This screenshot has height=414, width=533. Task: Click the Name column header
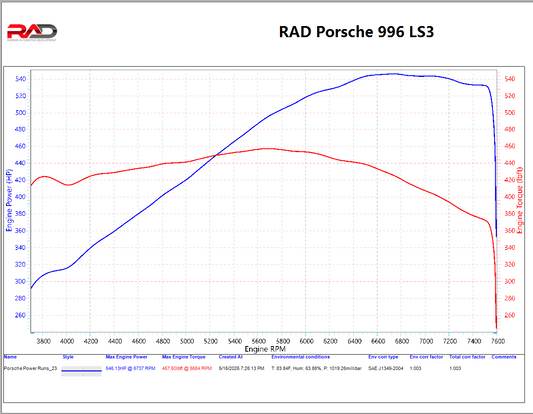10,357
